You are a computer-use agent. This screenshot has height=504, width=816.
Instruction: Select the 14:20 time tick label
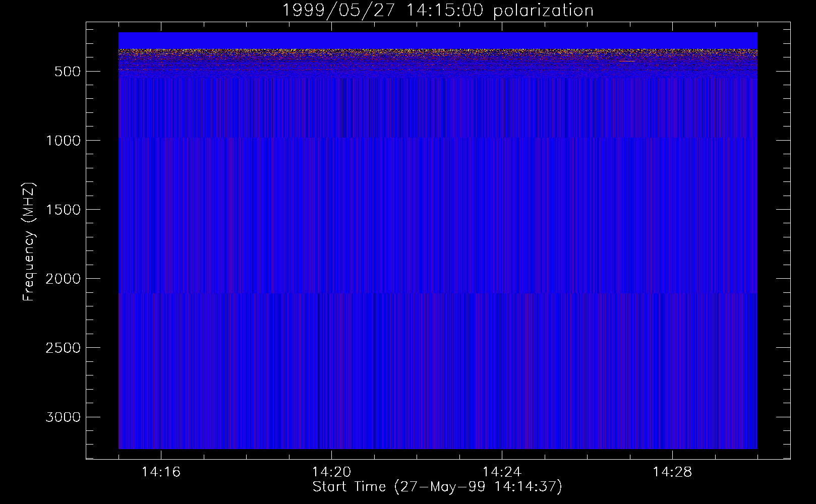[x=331, y=472]
